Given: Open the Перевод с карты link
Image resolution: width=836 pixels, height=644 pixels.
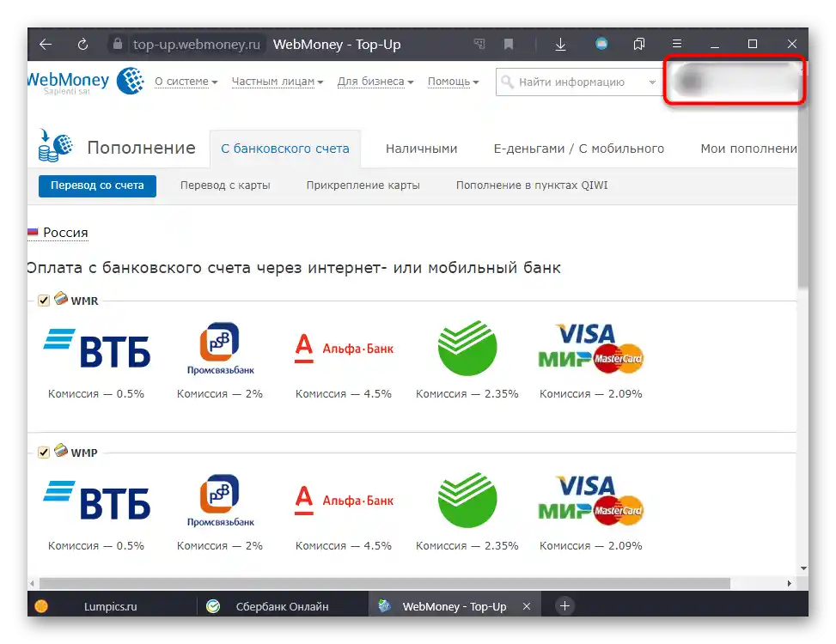Looking at the screenshot, I should (x=225, y=185).
